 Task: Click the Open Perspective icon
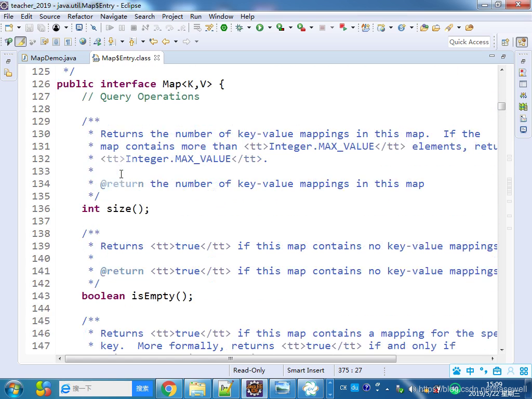tap(506, 42)
